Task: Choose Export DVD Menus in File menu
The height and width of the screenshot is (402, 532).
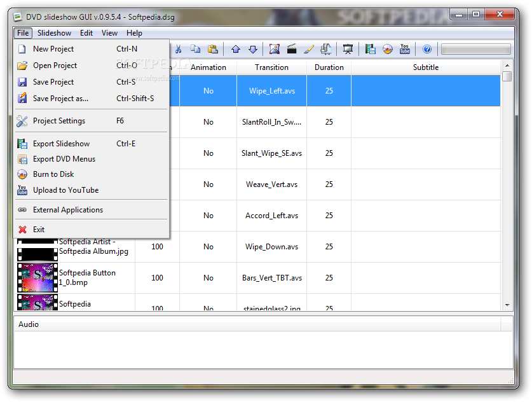Action: pyautogui.click(x=92, y=159)
